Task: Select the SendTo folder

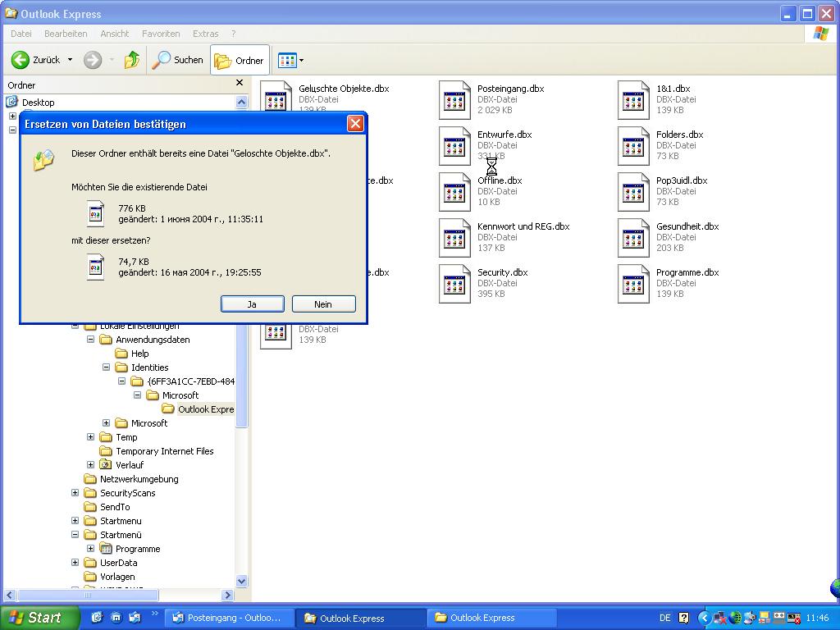Action: [115, 507]
